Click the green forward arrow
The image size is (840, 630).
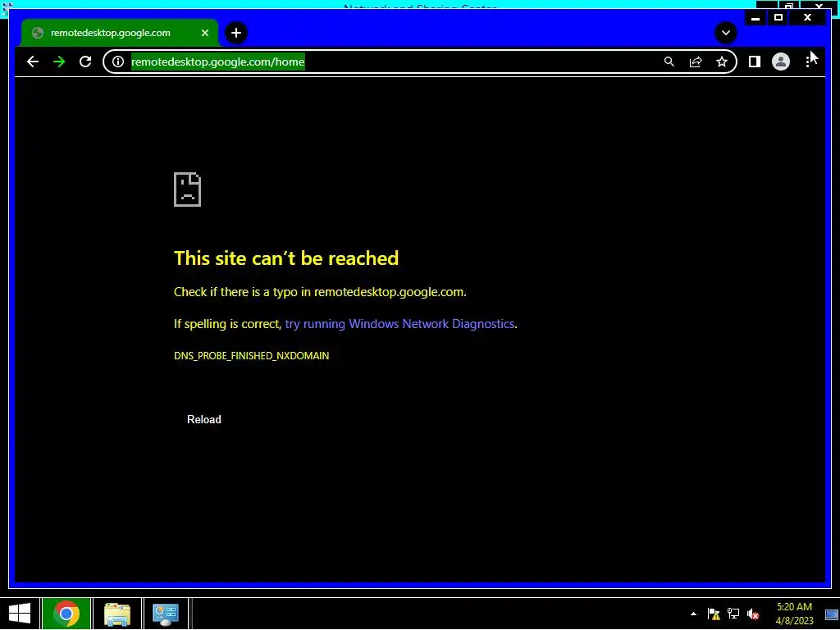[x=59, y=62]
